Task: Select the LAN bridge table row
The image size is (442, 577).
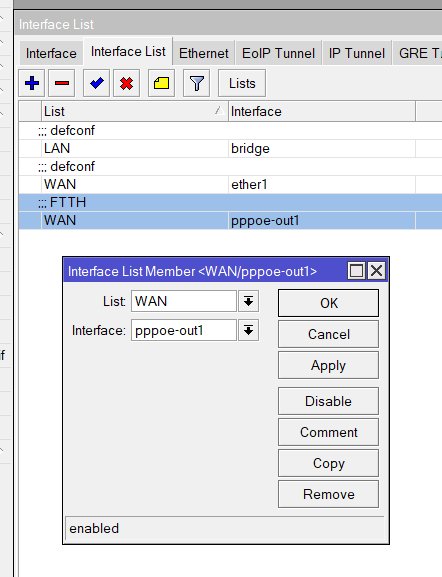Action: click(230, 148)
